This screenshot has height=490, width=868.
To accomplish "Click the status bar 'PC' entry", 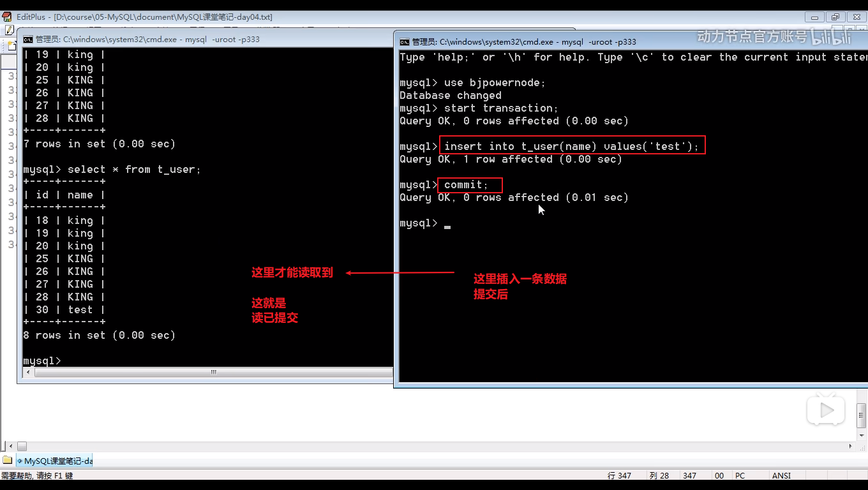I will pos(740,475).
